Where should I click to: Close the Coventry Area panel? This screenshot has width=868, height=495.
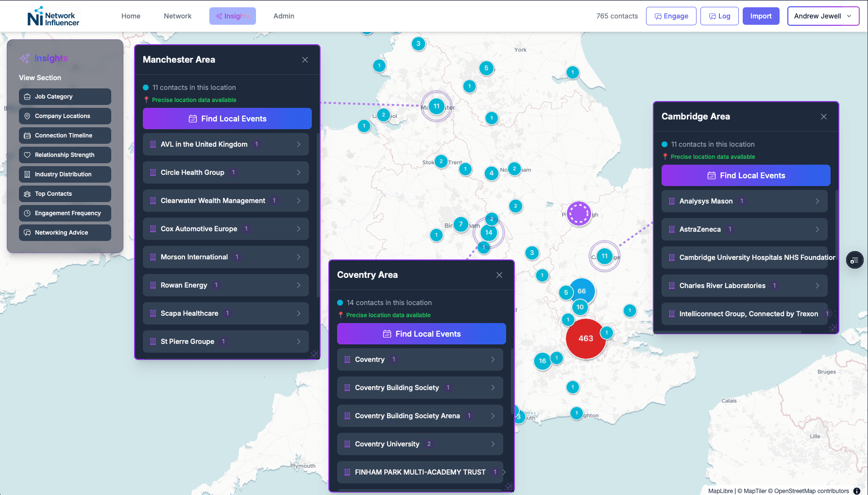[x=499, y=275]
